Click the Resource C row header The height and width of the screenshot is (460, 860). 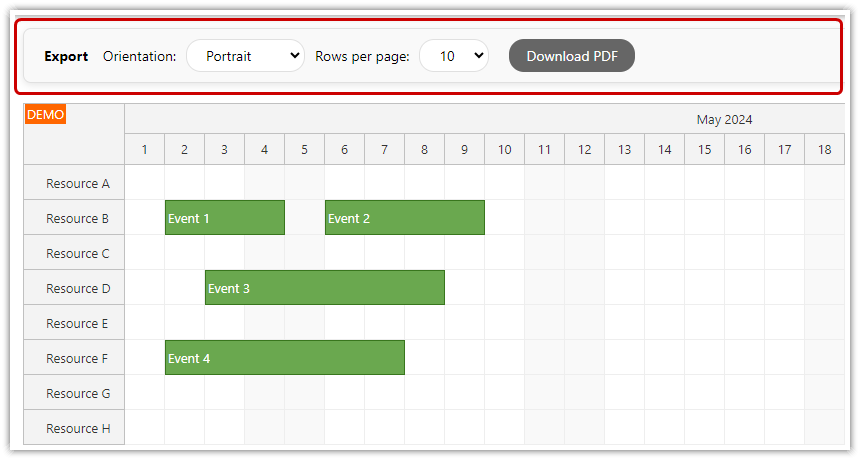[75, 253]
